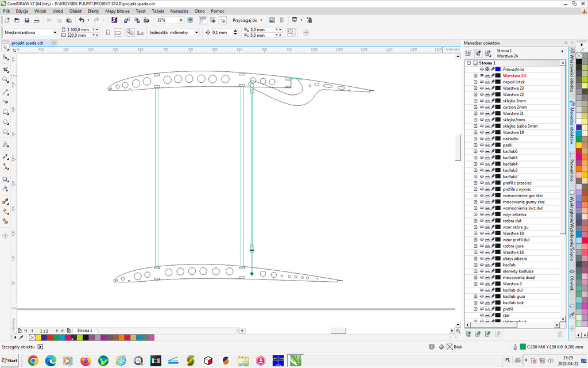Toggle printing for the Warstwa 23 layer
Screen dimensions: 588x368
pyautogui.click(x=488, y=88)
